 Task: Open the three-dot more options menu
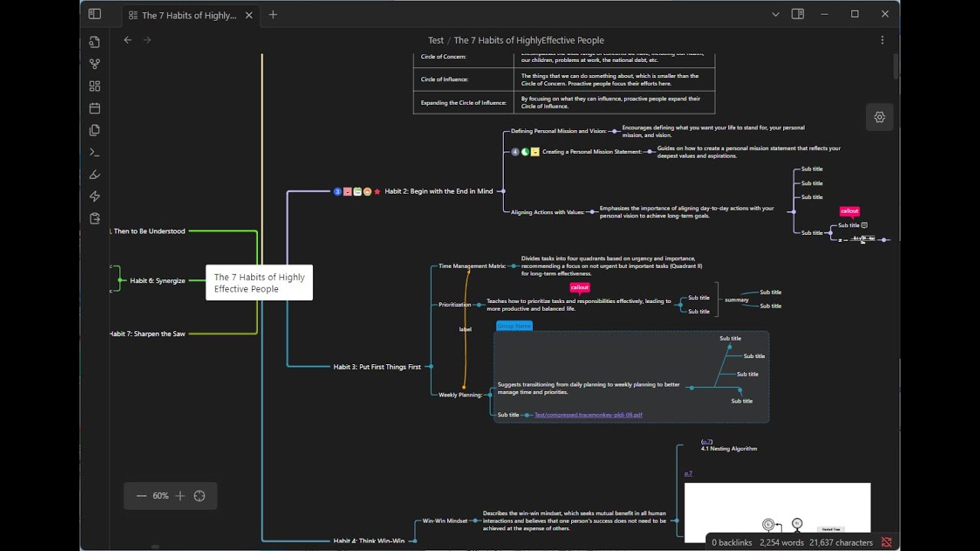tap(882, 40)
